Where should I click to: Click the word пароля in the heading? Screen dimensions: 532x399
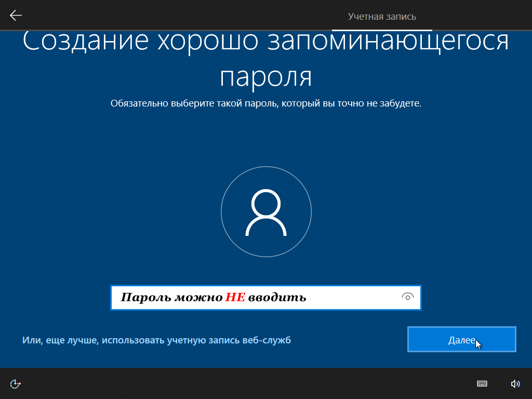(x=266, y=77)
